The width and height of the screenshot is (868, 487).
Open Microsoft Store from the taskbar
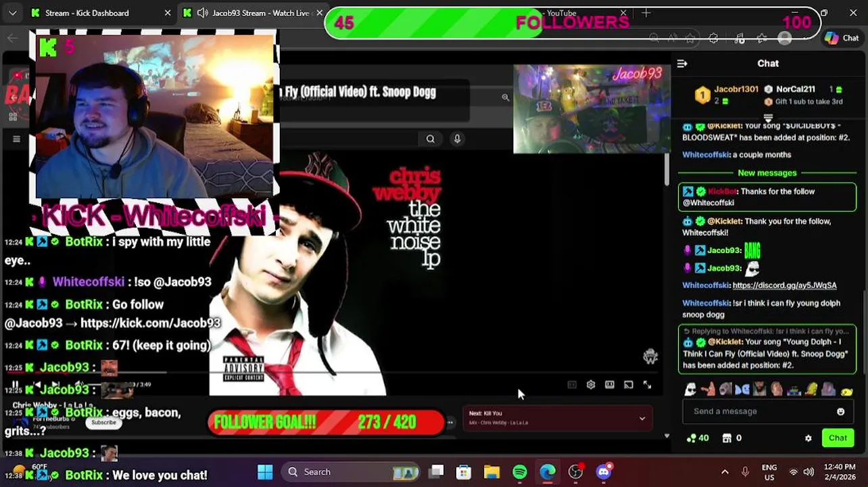coord(464,472)
